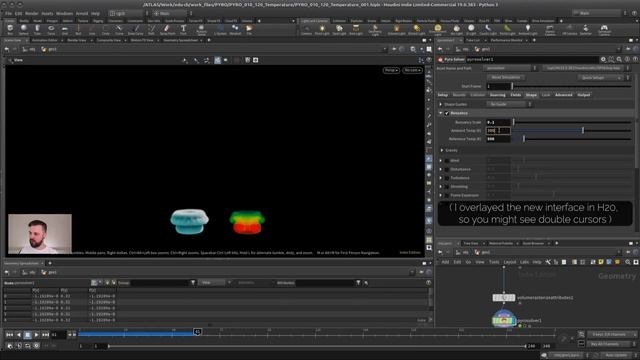The image size is (640, 360).
Task: Select the Sphere shelf tool
Action: click(24, 29)
